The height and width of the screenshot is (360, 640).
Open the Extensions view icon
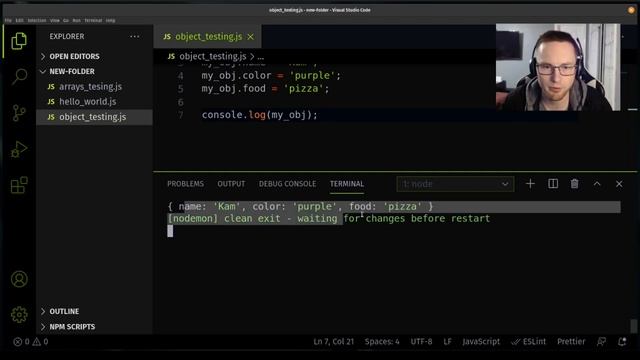click(19, 185)
